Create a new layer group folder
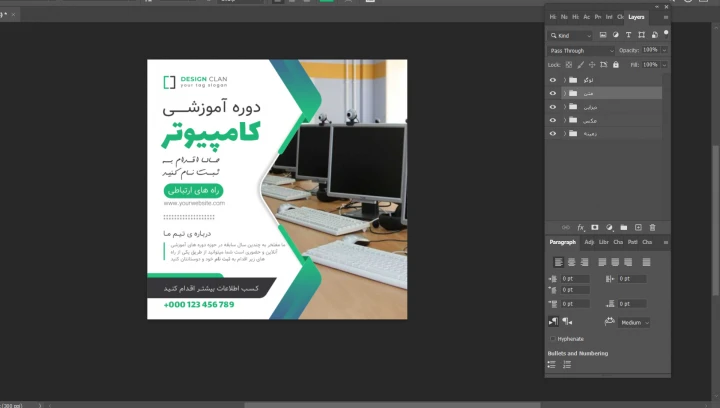Image resolution: width=720 pixels, height=408 pixels. point(623,228)
